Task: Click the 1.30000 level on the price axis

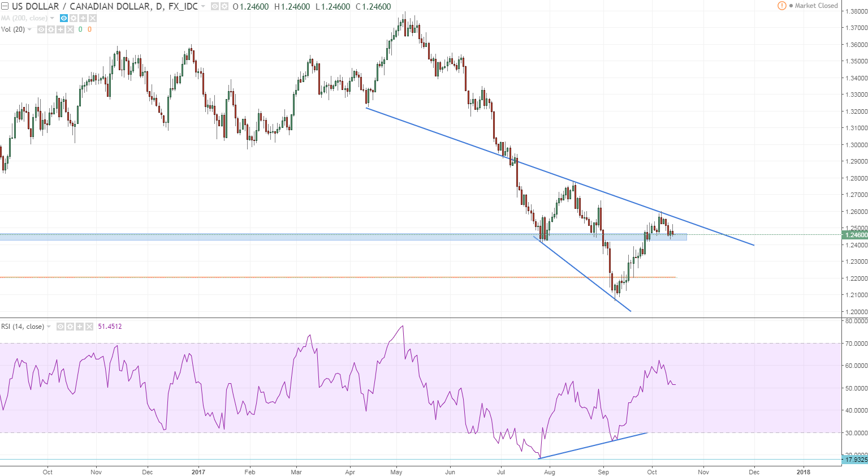Action: [x=856, y=145]
